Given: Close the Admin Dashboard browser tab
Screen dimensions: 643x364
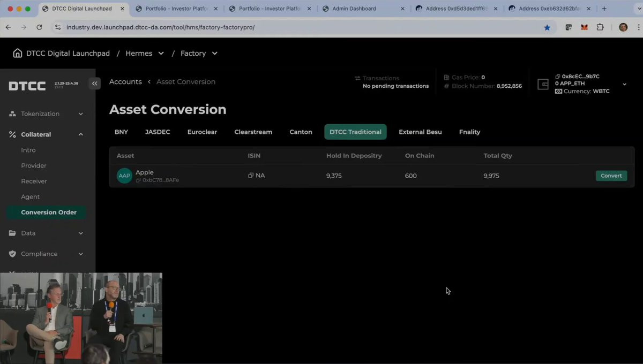Looking at the screenshot, I should pyautogui.click(x=402, y=9).
